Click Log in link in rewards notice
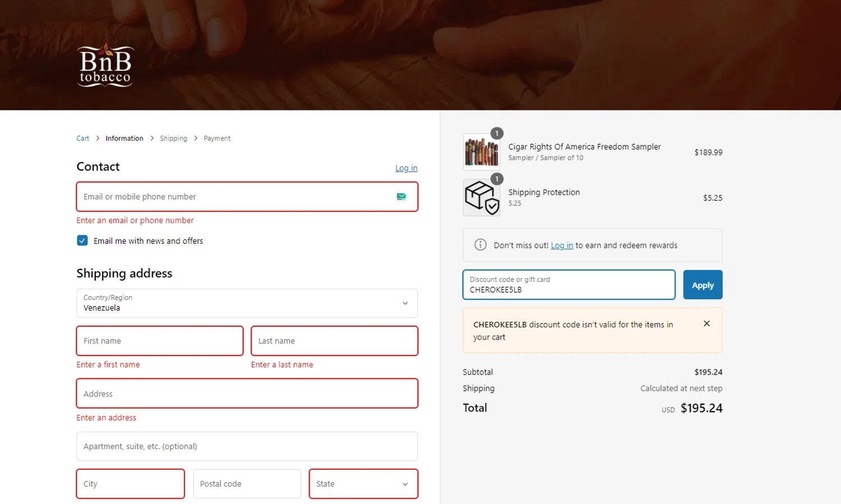 562,246
